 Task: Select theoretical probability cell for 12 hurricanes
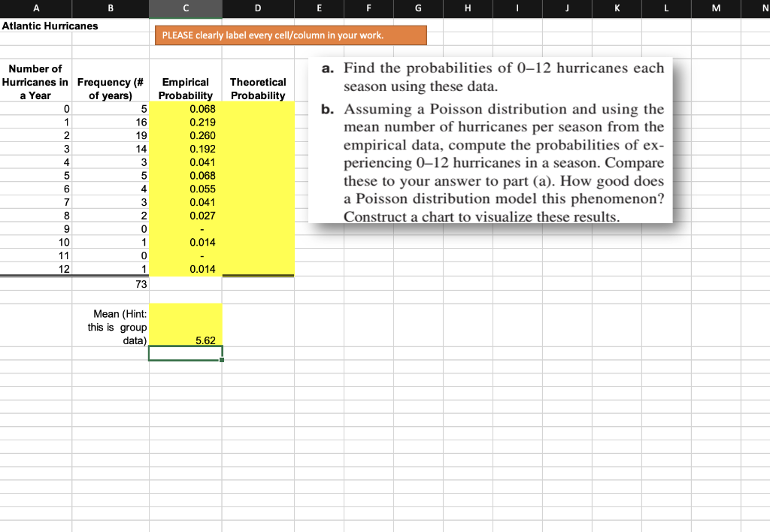click(x=259, y=269)
